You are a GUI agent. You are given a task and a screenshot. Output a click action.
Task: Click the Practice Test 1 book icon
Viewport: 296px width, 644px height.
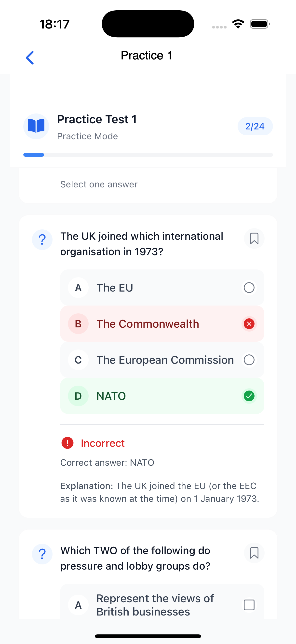coord(36,126)
